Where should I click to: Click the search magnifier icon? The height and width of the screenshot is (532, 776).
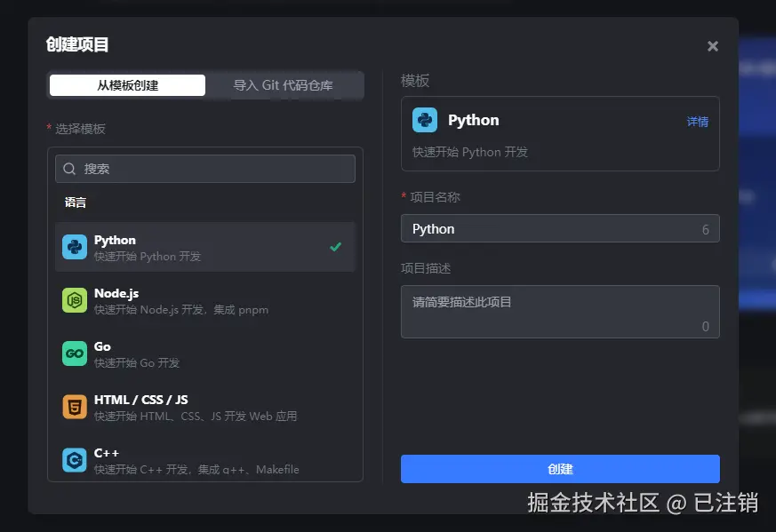click(x=69, y=169)
